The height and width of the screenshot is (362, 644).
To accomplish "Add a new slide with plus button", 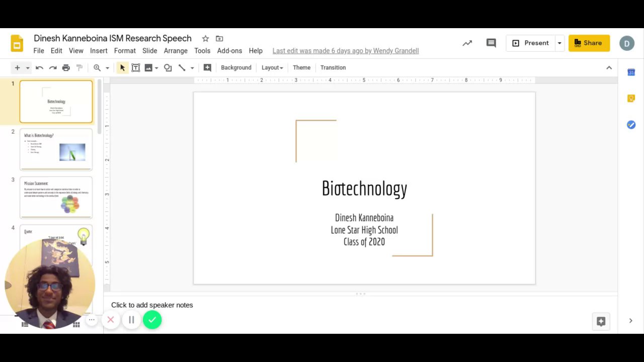I will [17, 67].
